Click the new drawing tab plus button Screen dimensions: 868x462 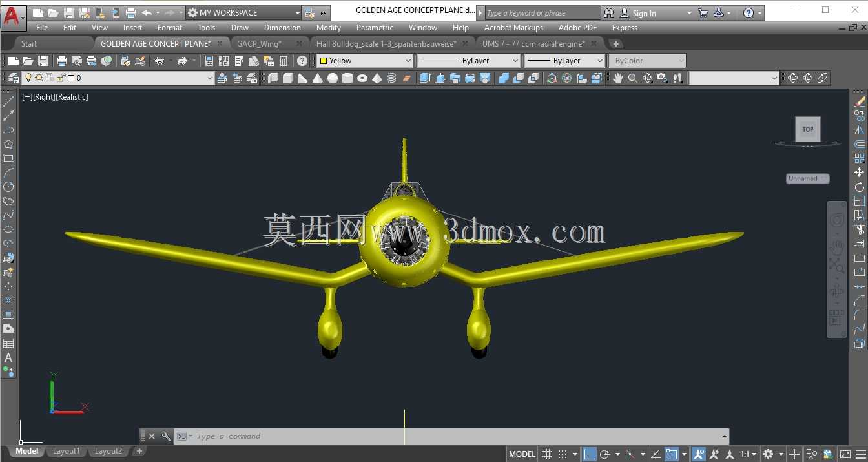(616, 44)
